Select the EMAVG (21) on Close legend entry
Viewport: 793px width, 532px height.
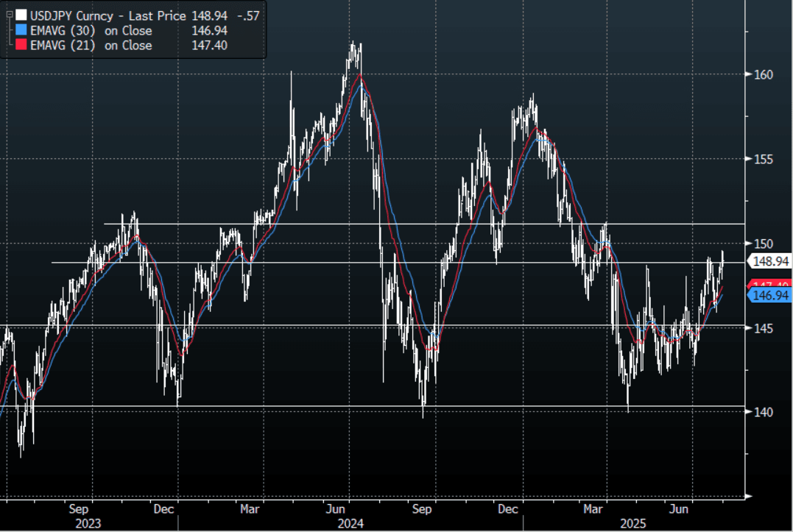coord(91,46)
